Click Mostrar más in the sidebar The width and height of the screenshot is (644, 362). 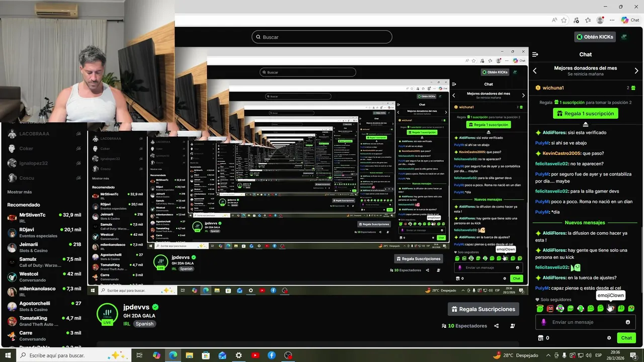tap(20, 192)
